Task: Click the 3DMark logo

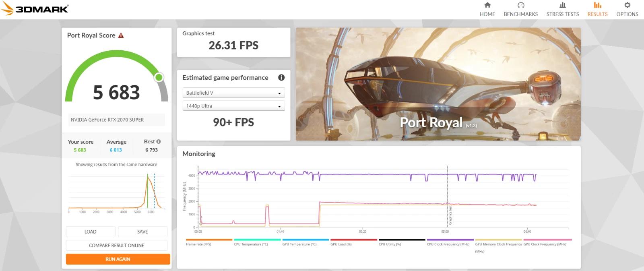Action: pyautogui.click(x=35, y=8)
